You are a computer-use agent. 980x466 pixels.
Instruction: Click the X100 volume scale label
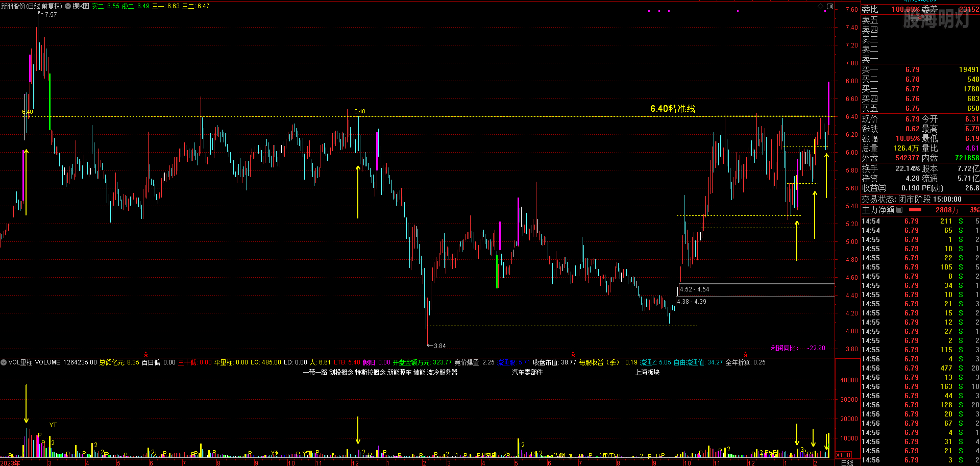(844, 455)
